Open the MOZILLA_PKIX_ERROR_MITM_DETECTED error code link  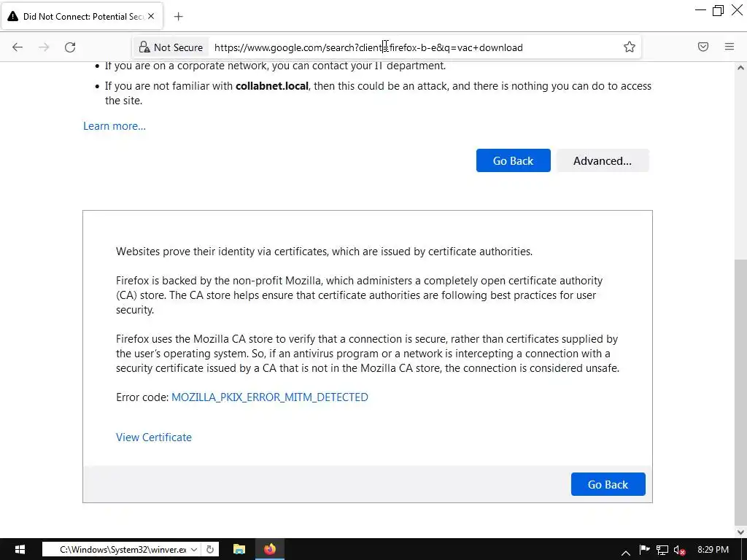click(270, 397)
